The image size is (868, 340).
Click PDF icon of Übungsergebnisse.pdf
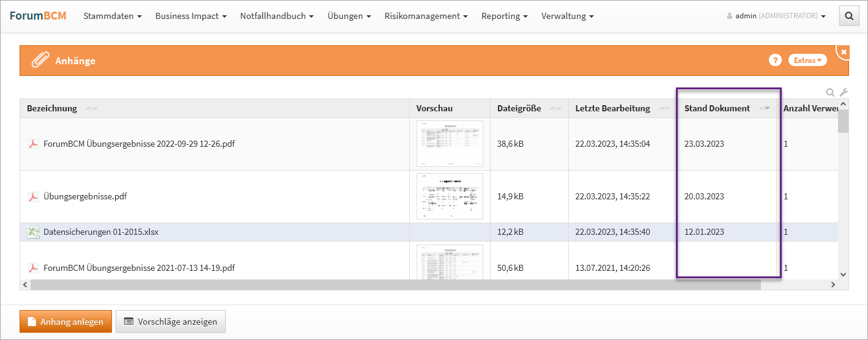coord(33,197)
